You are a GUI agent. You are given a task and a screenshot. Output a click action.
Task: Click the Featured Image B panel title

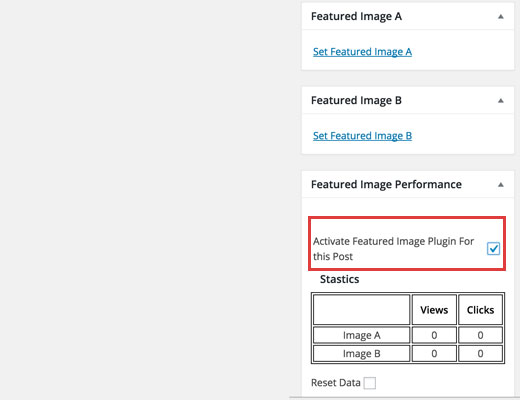(356, 100)
